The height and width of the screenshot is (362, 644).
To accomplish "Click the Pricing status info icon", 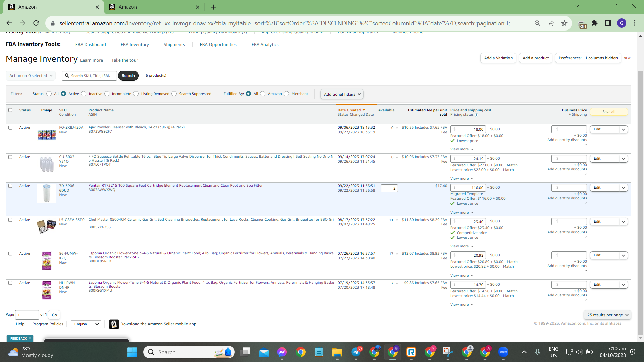I will pos(476,115).
